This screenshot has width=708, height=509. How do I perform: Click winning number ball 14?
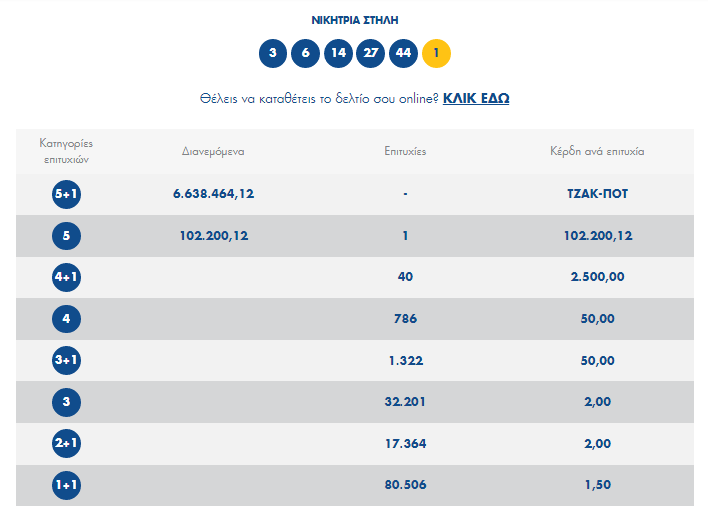[x=338, y=53]
